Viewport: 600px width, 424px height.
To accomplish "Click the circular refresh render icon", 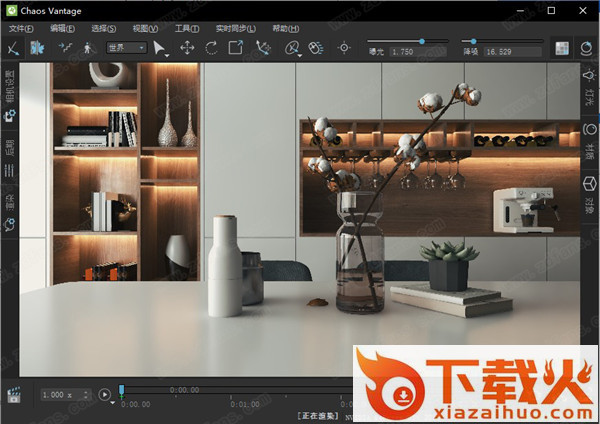I will click(x=587, y=48).
